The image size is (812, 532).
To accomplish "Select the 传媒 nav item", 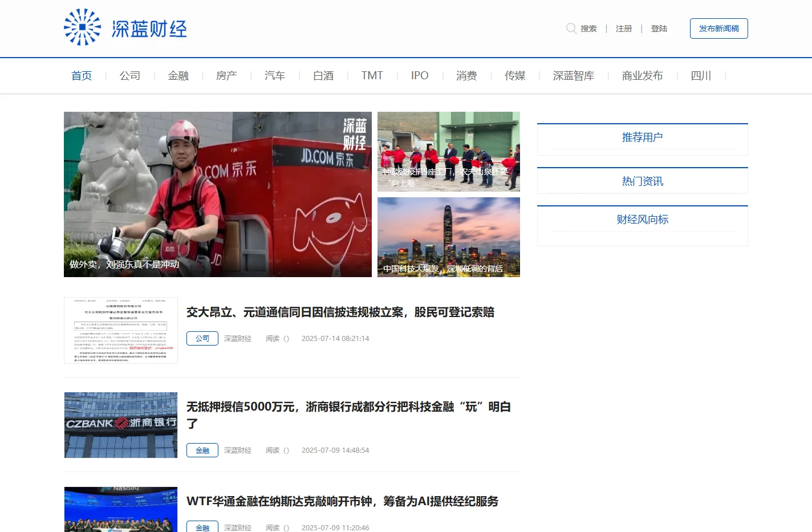I will (x=515, y=76).
